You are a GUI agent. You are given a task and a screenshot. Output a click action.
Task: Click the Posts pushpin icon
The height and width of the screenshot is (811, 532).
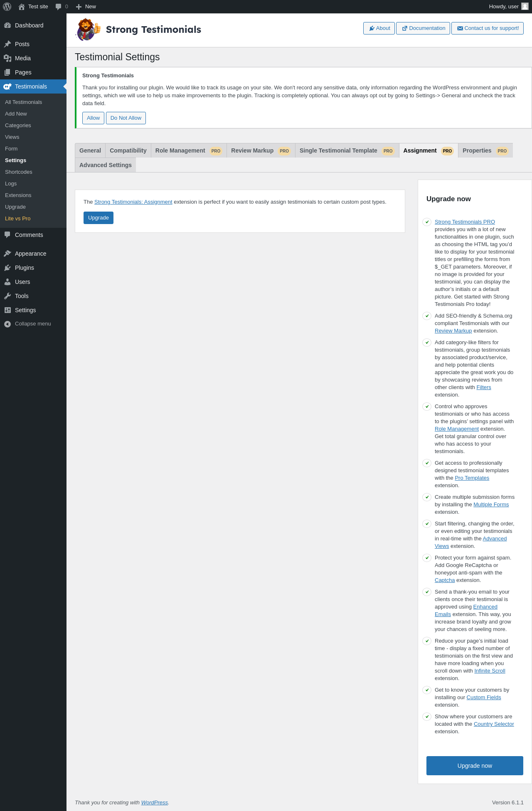coord(7,44)
